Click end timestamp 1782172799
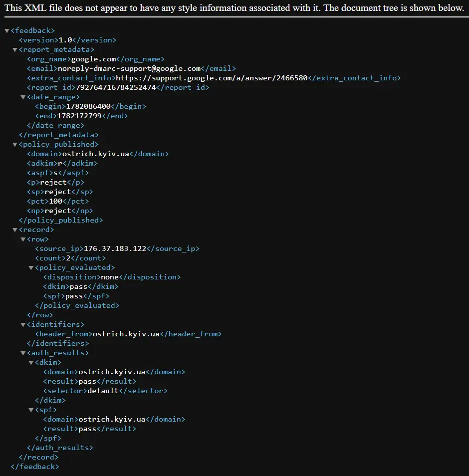The height and width of the screenshot is (476, 469). [x=79, y=116]
